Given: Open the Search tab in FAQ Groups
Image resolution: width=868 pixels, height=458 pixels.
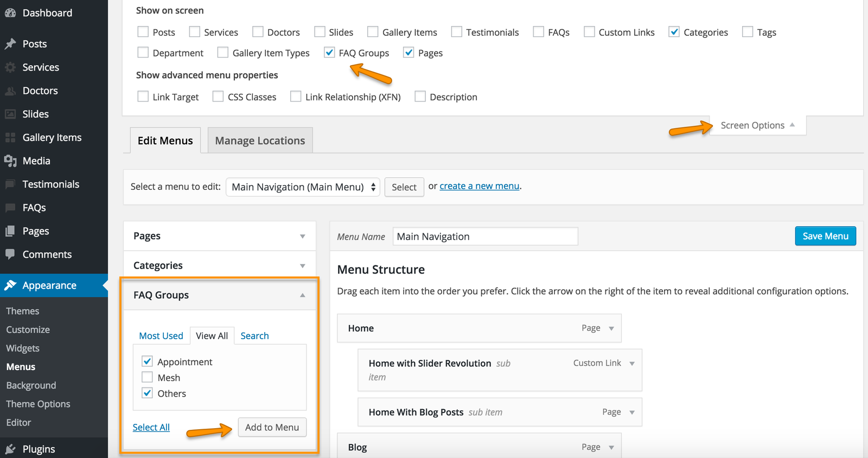Looking at the screenshot, I should tap(255, 336).
